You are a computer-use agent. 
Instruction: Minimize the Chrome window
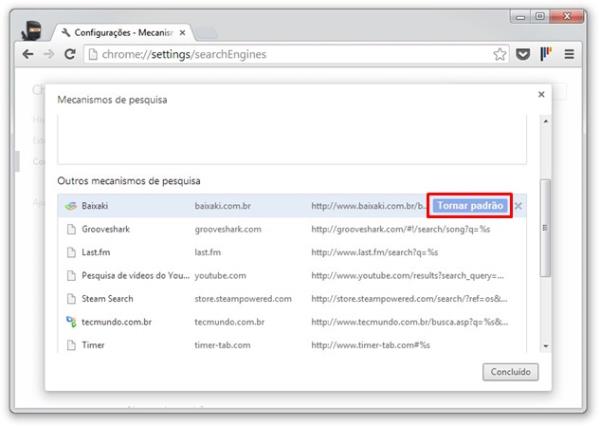tap(520, 17)
